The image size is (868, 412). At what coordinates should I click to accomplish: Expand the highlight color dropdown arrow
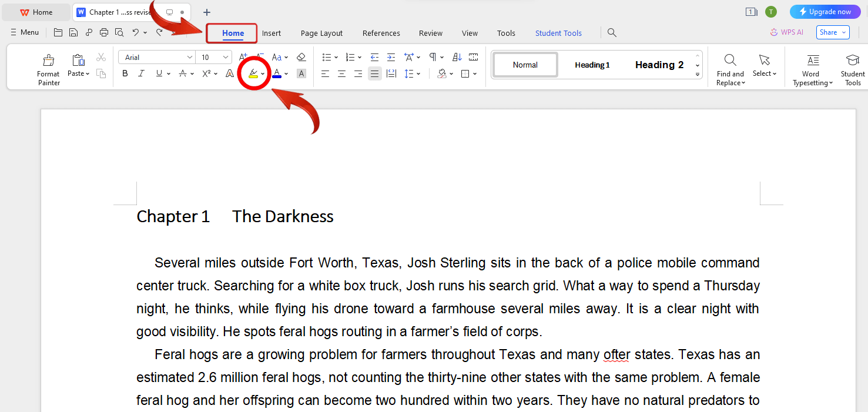[263, 74]
